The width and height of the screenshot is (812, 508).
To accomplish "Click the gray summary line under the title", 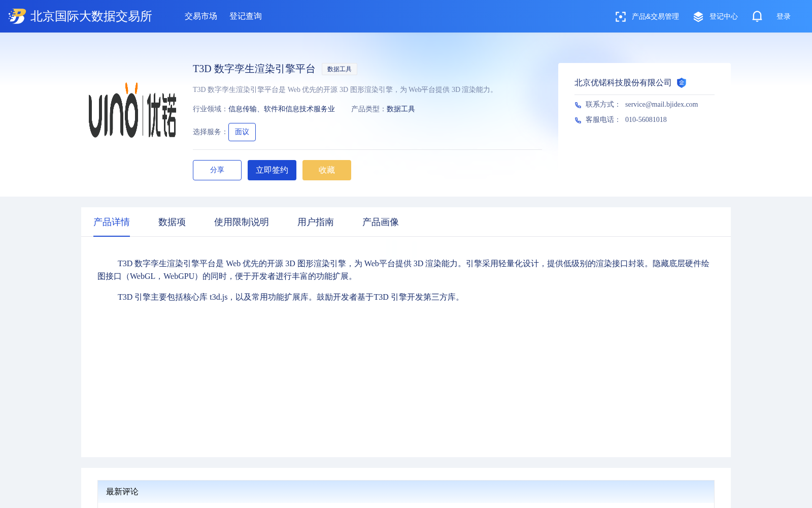I will (345, 89).
